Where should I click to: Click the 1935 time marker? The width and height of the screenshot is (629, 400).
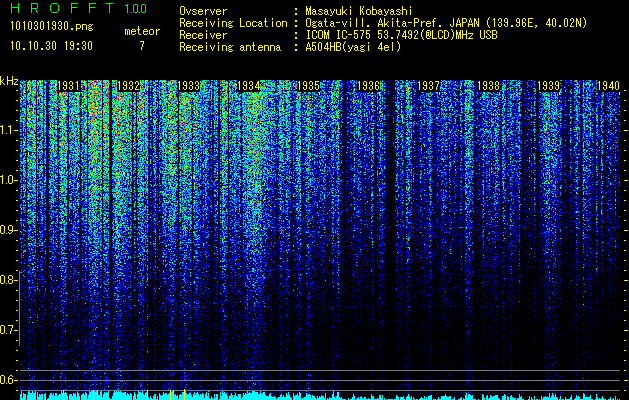click(308, 86)
